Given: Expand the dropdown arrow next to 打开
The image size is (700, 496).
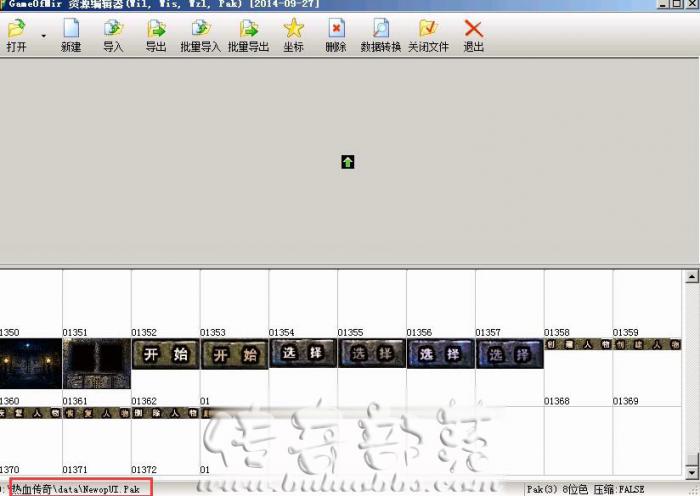Looking at the screenshot, I should point(43,36).
